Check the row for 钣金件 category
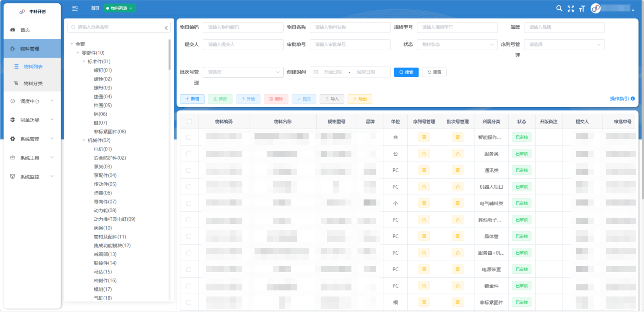 (189, 286)
